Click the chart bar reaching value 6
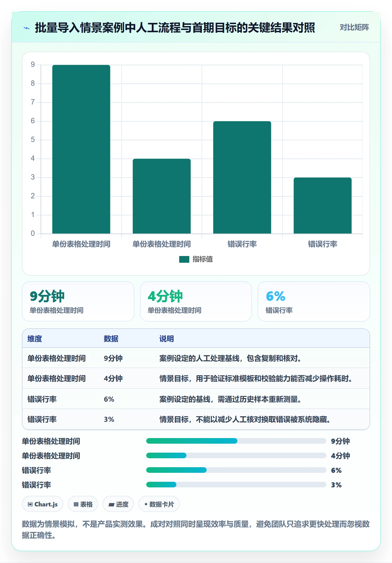Image resolution: width=392 pixels, height=563 pixels. [x=242, y=177]
